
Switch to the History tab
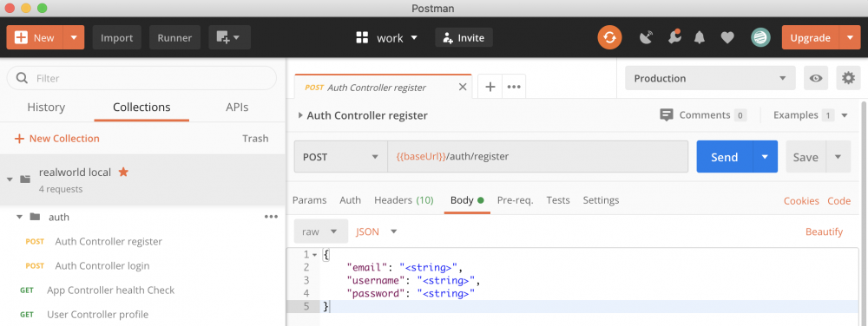(46, 108)
